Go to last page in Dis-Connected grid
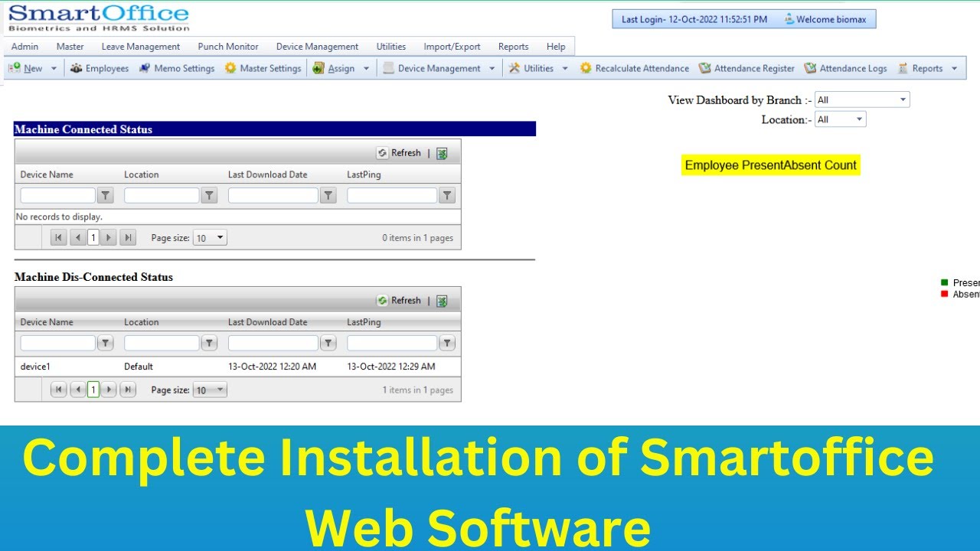The image size is (980, 551). pos(128,390)
